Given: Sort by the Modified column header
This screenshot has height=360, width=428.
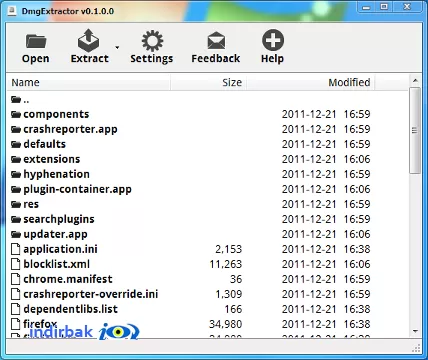Looking at the screenshot, I should 311,82.
